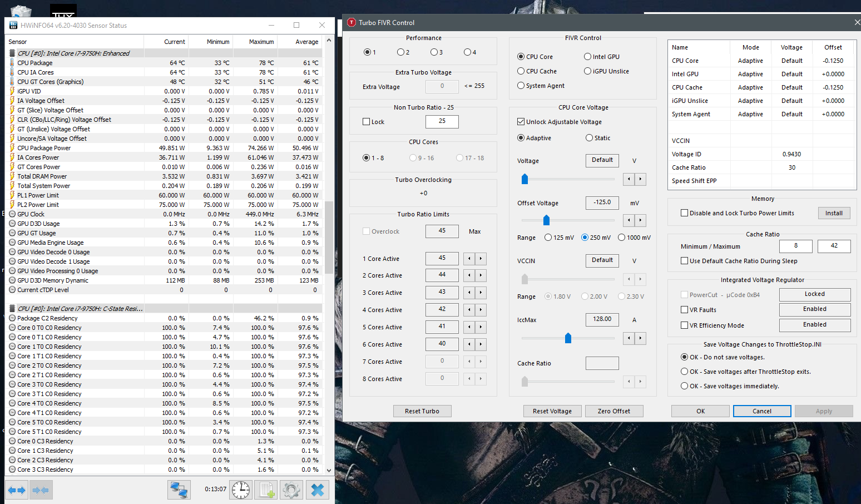The height and width of the screenshot is (504, 861).
Task: Click expand columns arrows icon in HWiNFO
Action: [x=16, y=490]
